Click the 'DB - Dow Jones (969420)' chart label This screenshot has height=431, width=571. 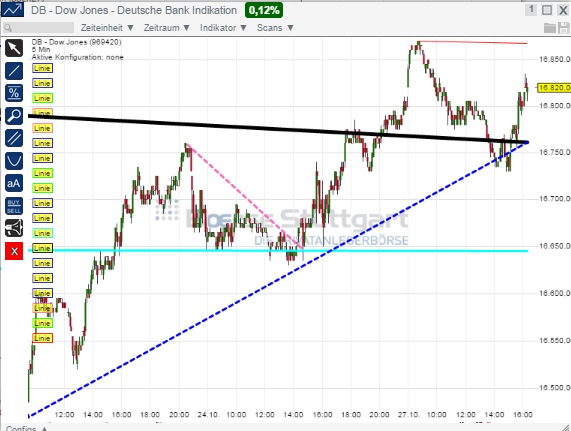(x=76, y=42)
